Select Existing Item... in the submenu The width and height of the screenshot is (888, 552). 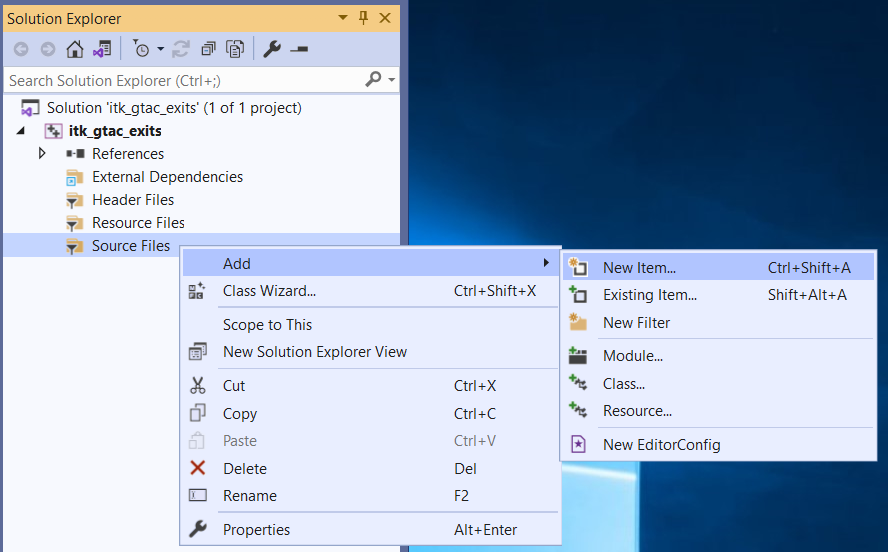(649, 295)
